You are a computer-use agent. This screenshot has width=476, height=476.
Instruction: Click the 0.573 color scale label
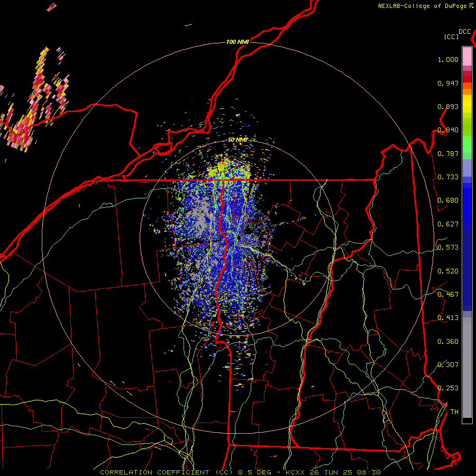[448, 248]
